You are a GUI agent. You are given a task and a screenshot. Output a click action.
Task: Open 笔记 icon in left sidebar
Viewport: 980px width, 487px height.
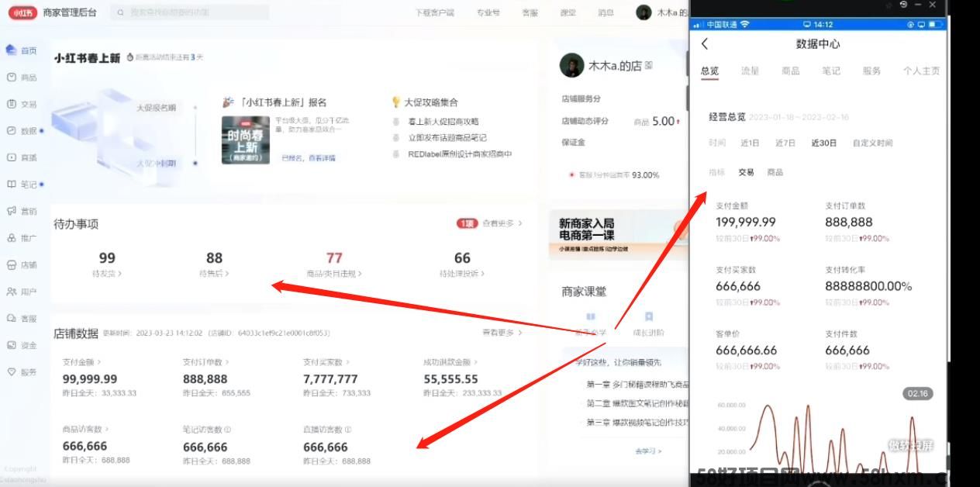click(11, 185)
